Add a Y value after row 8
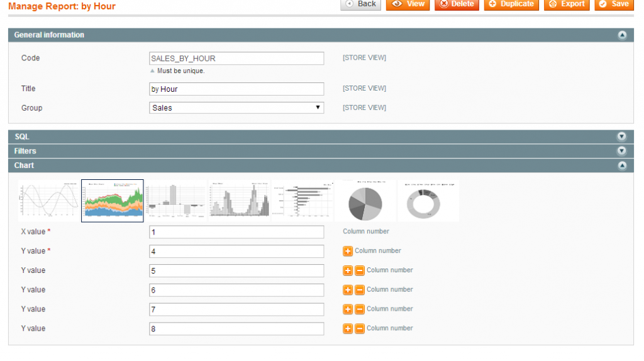This screenshot has width=644, height=361. click(x=347, y=328)
